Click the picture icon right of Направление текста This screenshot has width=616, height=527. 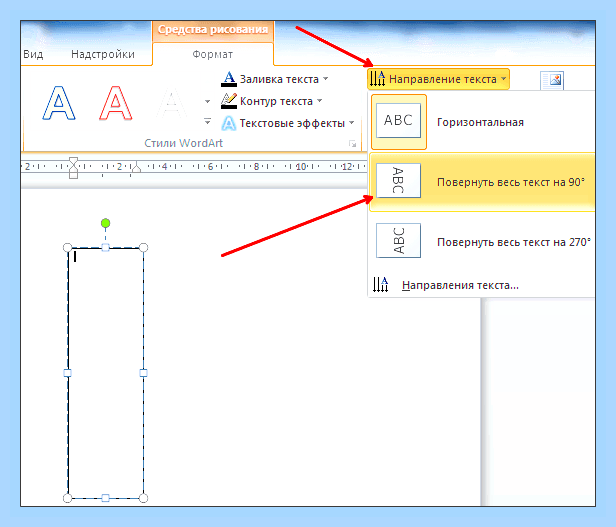point(552,80)
